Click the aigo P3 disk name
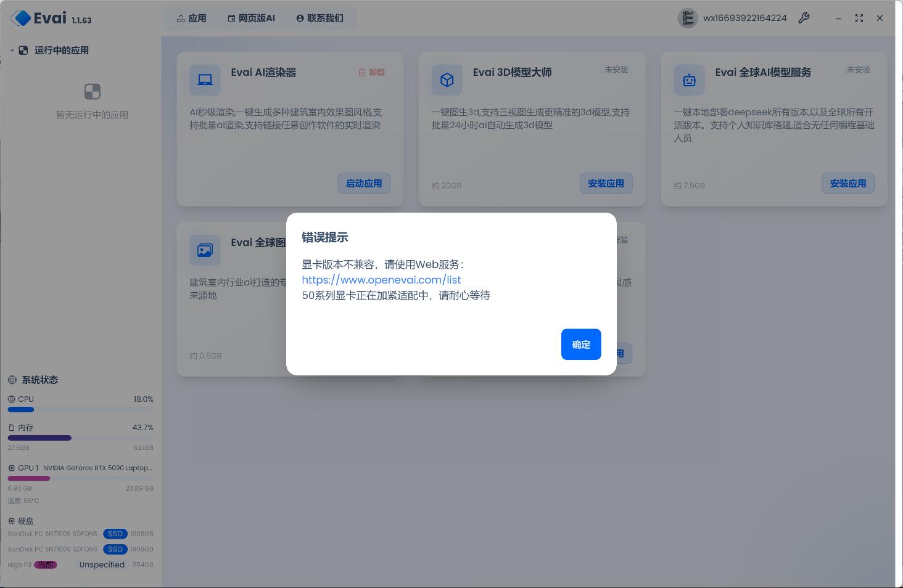The width and height of the screenshot is (903, 588). click(19, 565)
